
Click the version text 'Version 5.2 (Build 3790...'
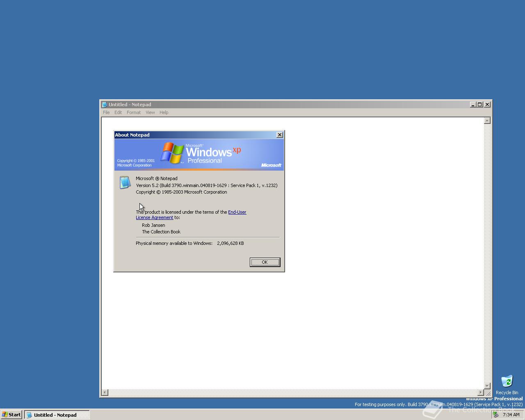tap(207, 185)
